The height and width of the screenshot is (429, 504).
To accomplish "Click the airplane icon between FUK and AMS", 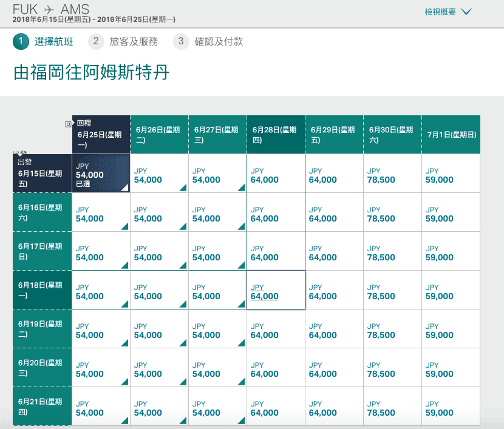I will click(49, 9).
